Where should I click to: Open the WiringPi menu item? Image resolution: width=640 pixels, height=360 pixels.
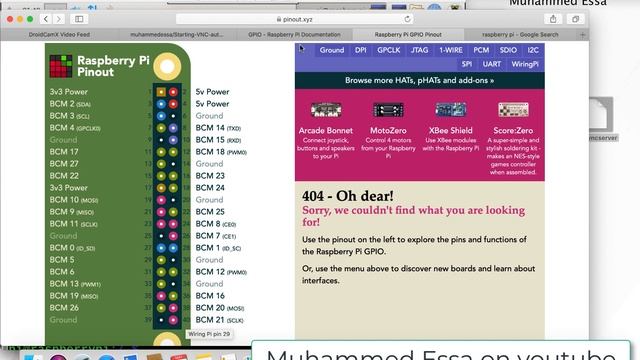point(525,64)
